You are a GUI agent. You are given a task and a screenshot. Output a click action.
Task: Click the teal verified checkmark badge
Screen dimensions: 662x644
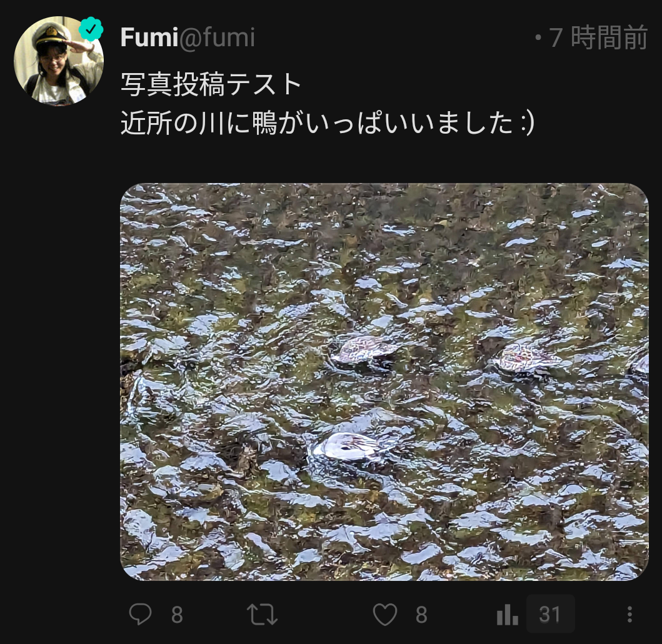91,29
